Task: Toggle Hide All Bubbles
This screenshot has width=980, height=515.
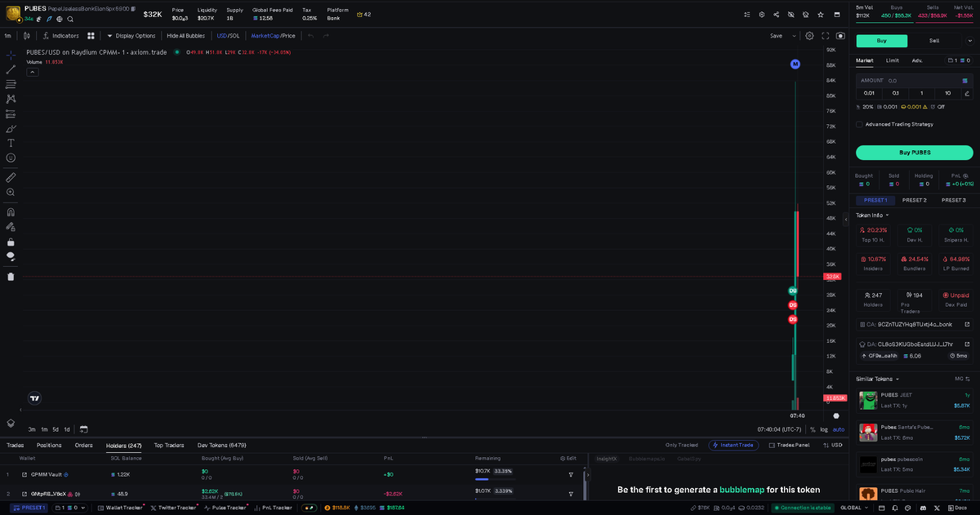Action: pos(185,36)
